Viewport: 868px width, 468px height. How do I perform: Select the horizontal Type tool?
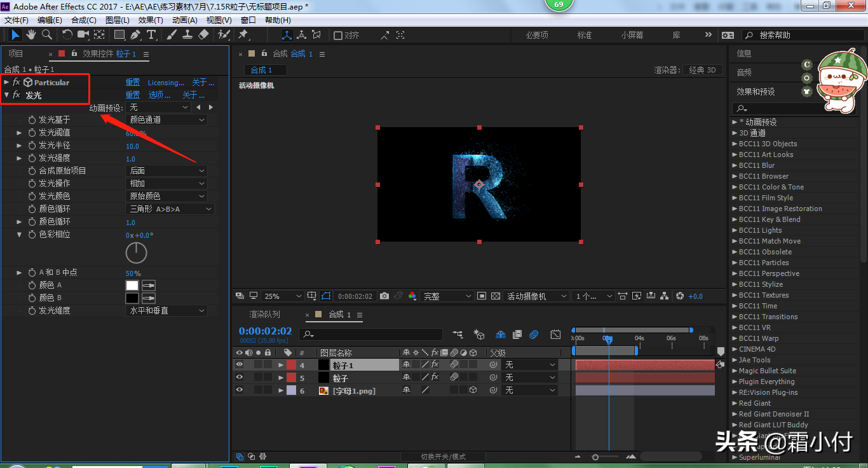[x=151, y=34]
